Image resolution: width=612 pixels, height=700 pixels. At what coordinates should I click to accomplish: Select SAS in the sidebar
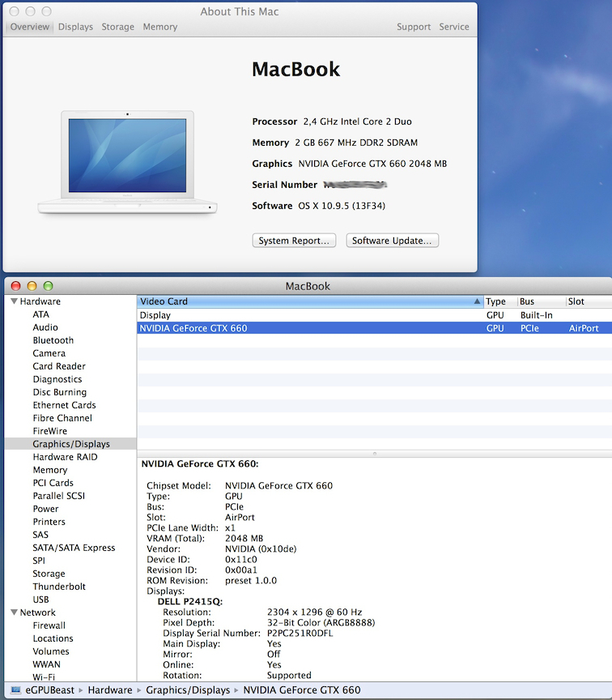pos(40,535)
